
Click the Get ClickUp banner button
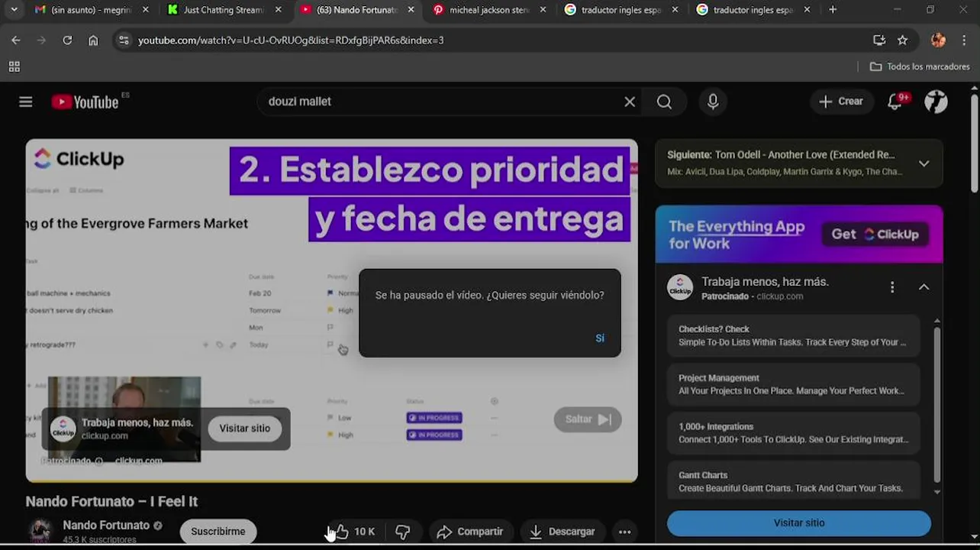[875, 235]
